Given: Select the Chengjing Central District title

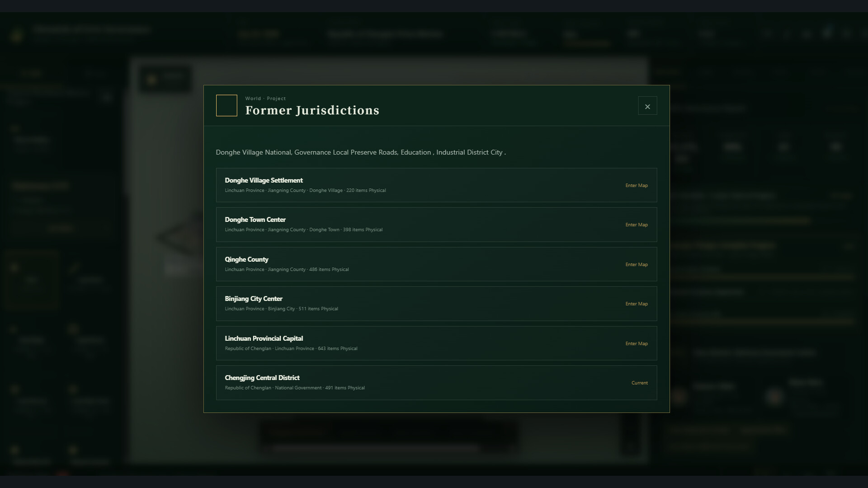Looking at the screenshot, I should point(262,378).
